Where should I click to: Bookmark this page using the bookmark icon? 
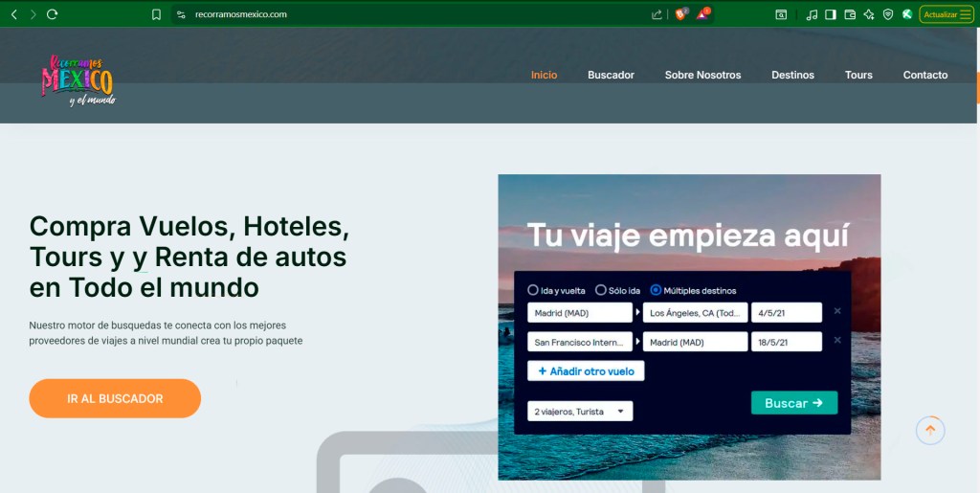tap(156, 14)
